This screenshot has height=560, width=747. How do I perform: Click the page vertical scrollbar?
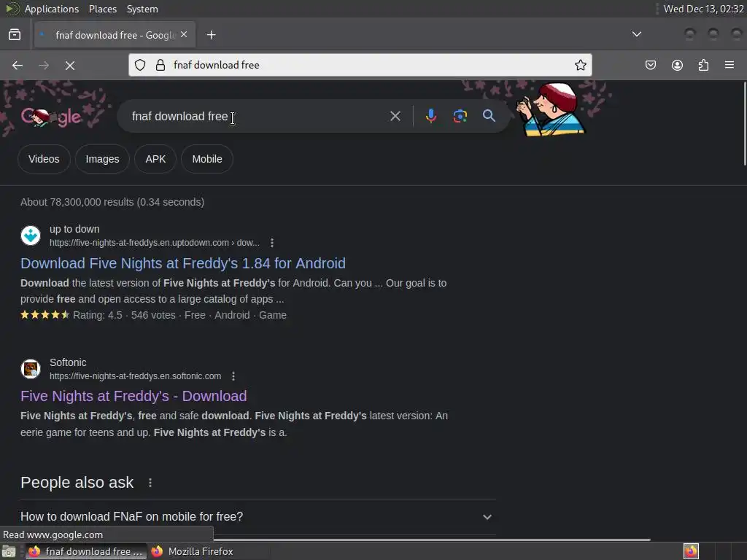745,124
